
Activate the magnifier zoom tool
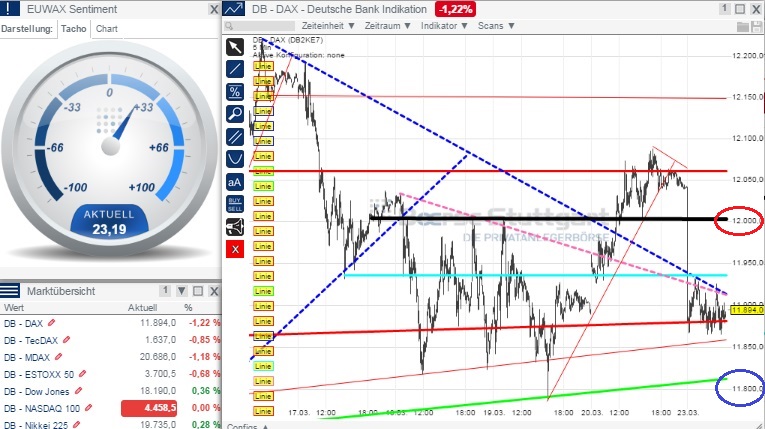pos(235,114)
